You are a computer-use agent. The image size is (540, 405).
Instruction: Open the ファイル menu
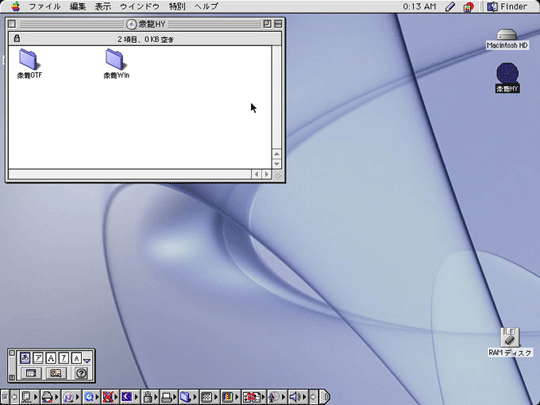click(44, 7)
